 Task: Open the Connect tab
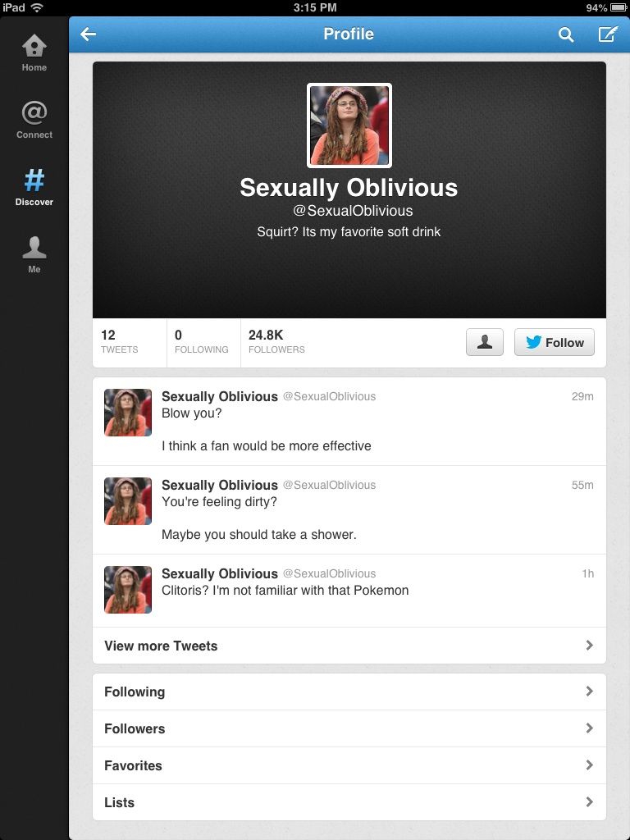click(34, 120)
